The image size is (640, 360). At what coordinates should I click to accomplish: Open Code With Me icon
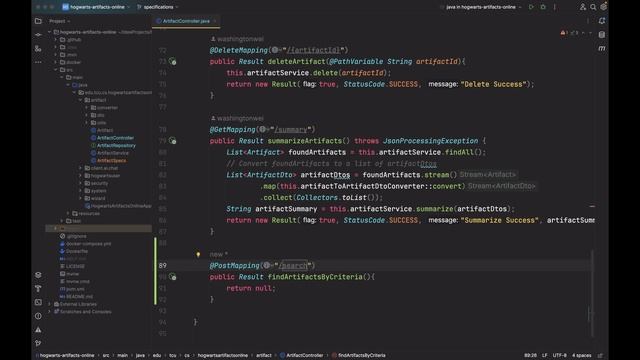(583, 7)
